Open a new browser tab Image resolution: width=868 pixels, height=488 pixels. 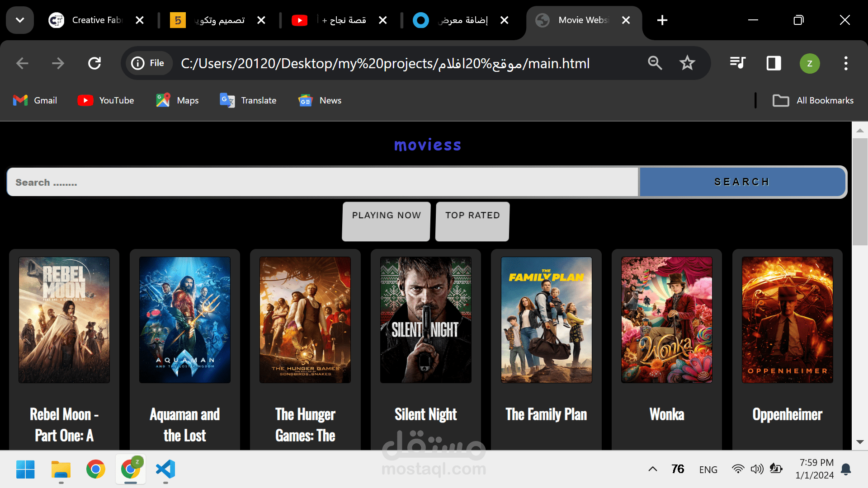tap(662, 20)
